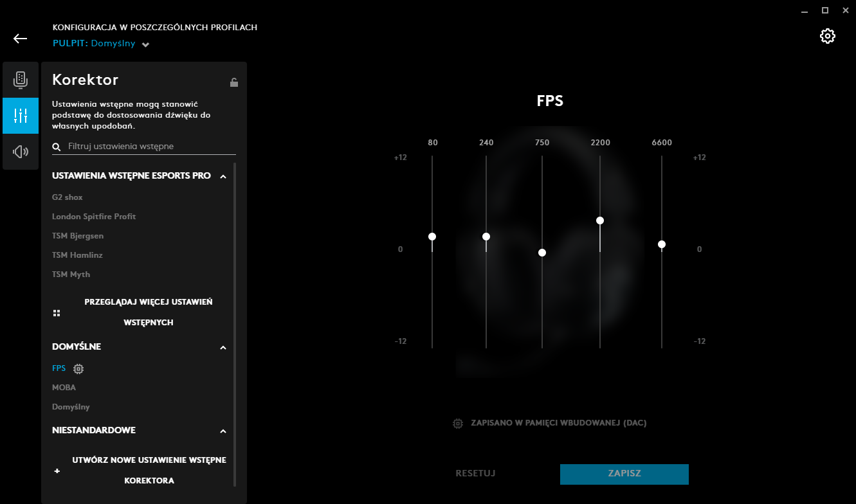Select the equalizer sliders tab
This screenshot has width=856, height=504.
coord(21,116)
